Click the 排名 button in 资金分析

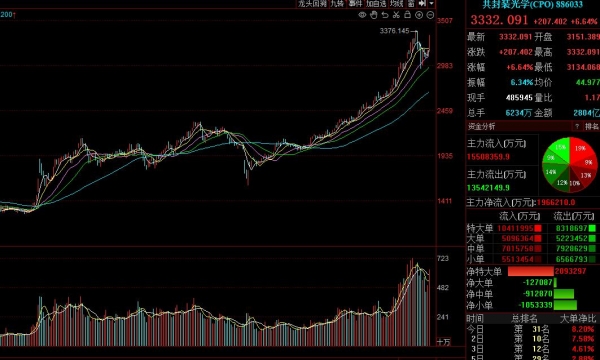[x=592, y=126]
